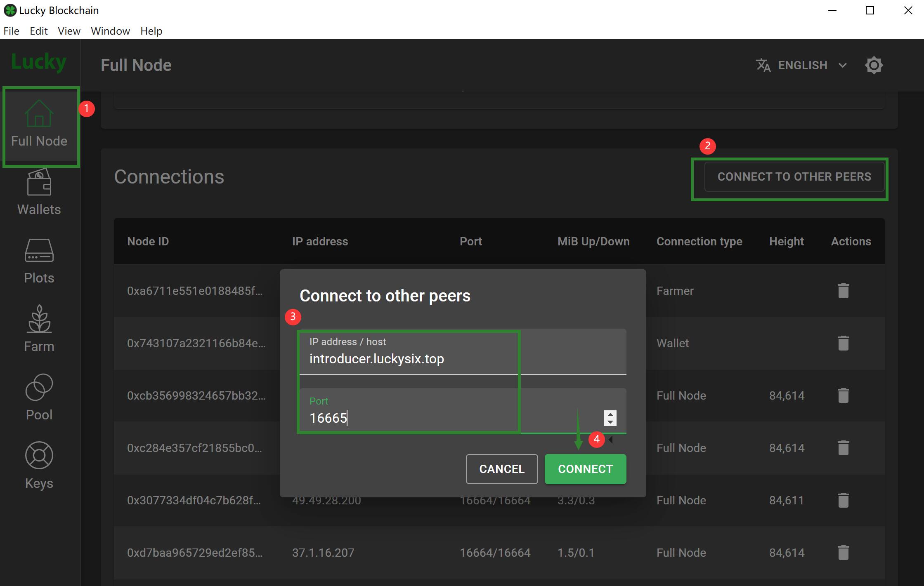Increment the Port number stepper arrow
Screen dimensions: 924x586
[x=610, y=414]
